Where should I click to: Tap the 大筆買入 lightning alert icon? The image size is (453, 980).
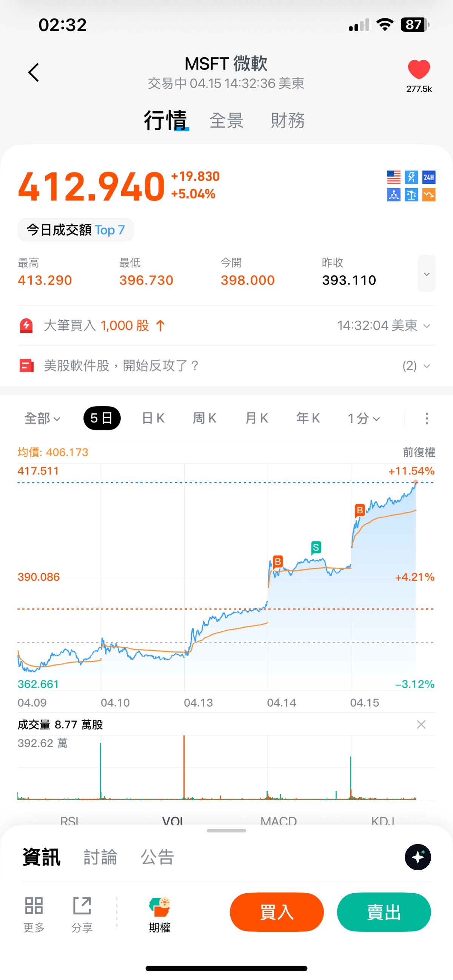(26, 326)
